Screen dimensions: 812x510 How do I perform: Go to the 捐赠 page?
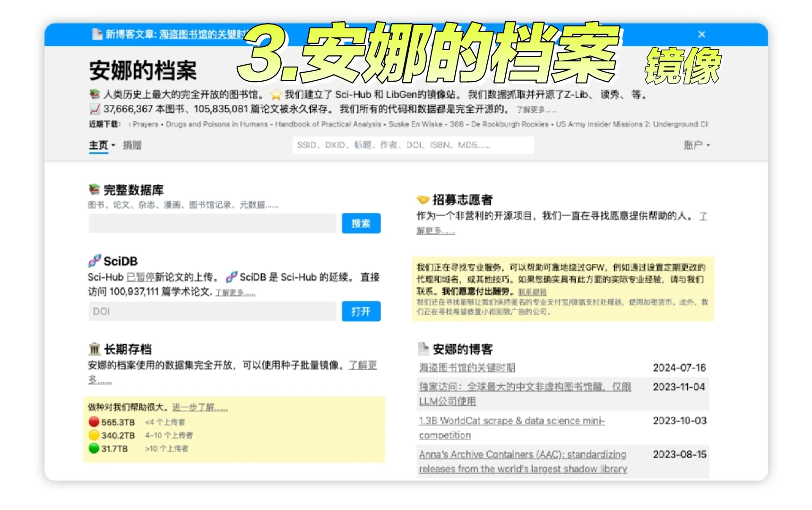(x=132, y=145)
